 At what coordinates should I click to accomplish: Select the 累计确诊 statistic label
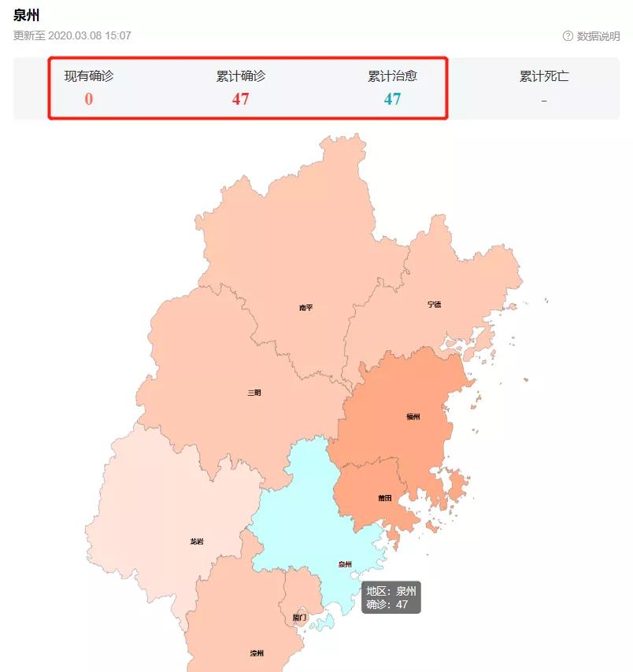pos(241,76)
